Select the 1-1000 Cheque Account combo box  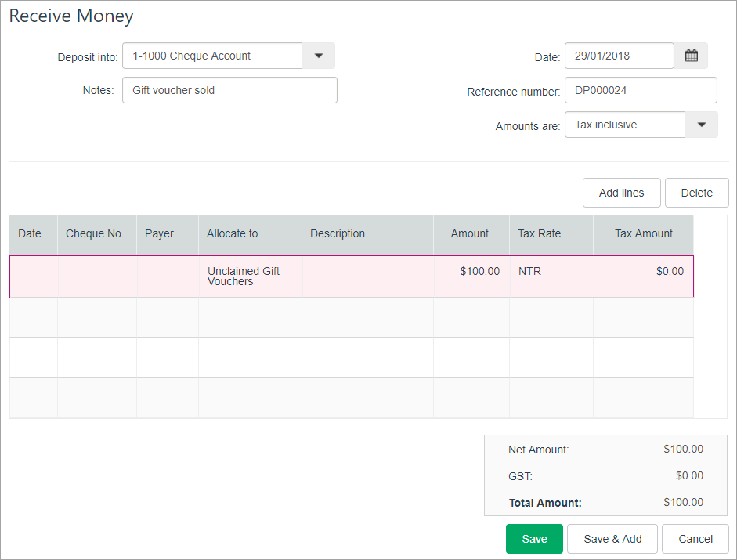pyautogui.click(x=212, y=56)
